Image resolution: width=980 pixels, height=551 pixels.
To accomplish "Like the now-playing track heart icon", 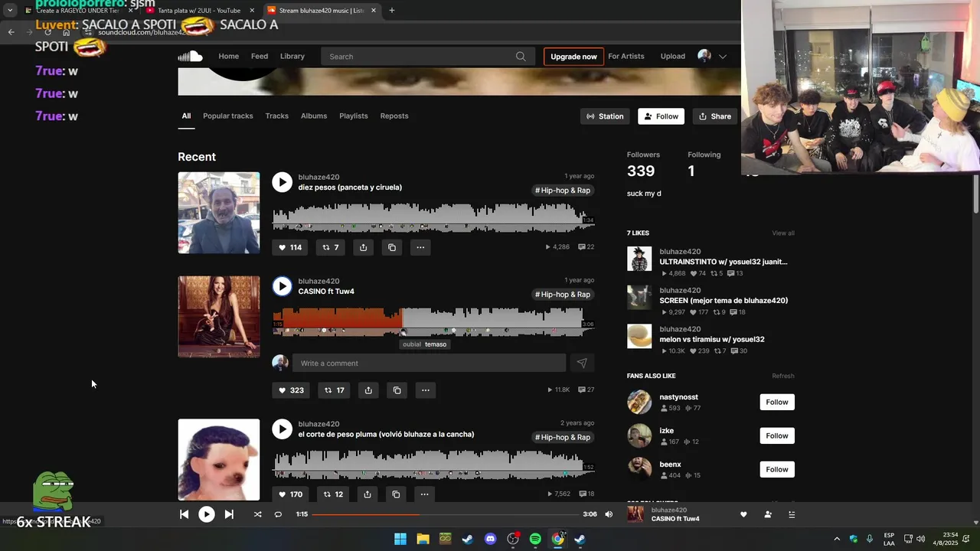I will 743,514.
